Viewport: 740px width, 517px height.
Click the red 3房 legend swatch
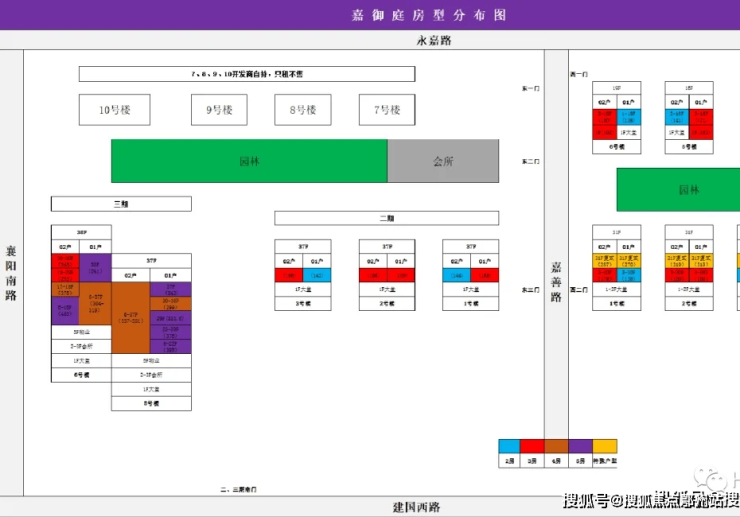pos(533,447)
